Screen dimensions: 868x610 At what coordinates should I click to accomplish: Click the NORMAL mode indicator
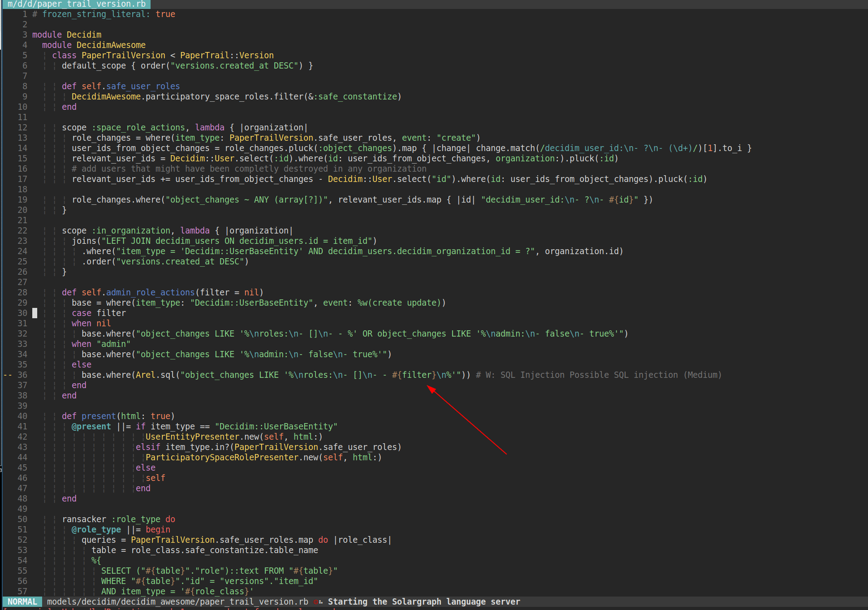pyautogui.click(x=22, y=602)
